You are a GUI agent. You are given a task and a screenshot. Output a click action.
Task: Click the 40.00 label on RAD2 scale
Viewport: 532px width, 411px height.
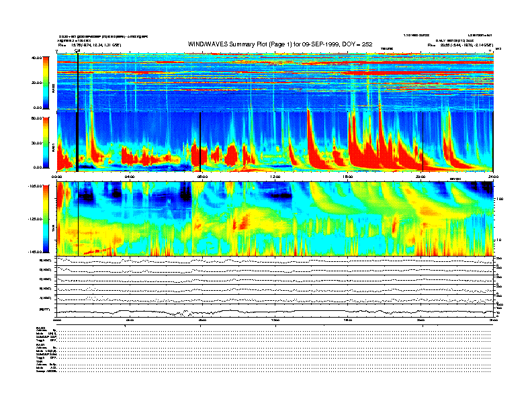(x=37, y=58)
